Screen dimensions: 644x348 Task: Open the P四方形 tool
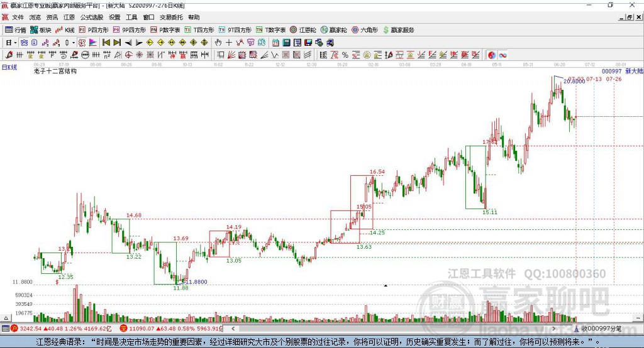click(x=94, y=30)
